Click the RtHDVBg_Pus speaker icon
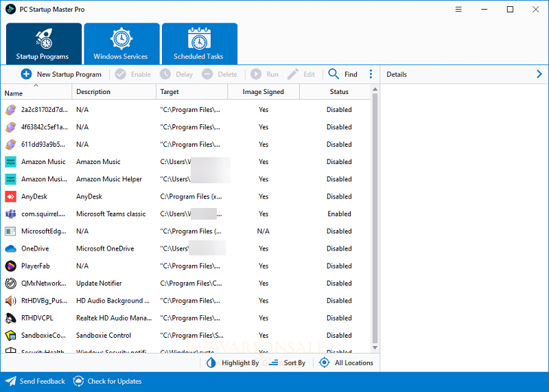 point(10,301)
